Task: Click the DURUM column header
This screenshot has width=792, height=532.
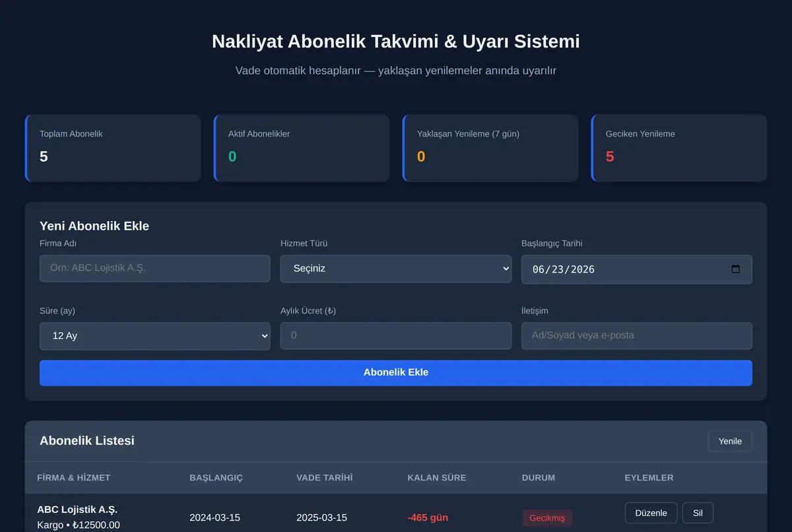Action: (x=539, y=478)
